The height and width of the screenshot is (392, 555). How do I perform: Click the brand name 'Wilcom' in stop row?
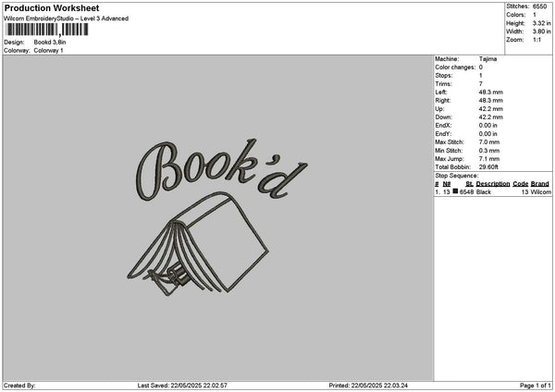(x=541, y=192)
